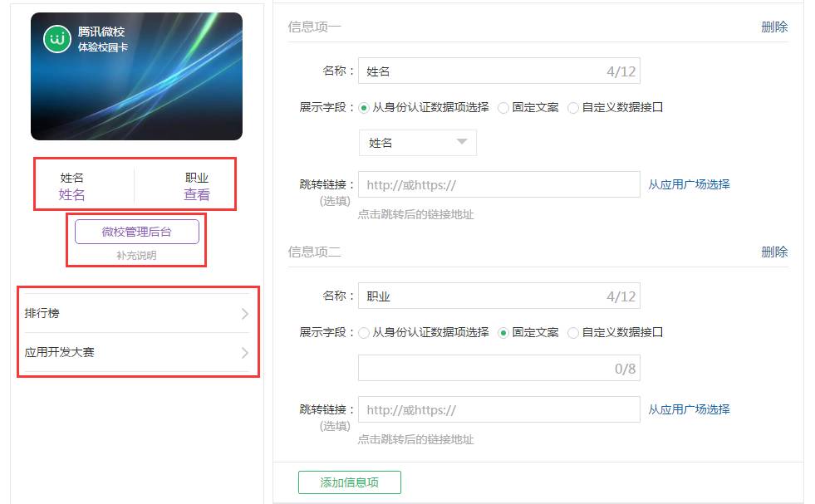Select 从身份认证数据项选择 radio in 信息项一
This screenshot has width=815, height=504.
pos(364,108)
